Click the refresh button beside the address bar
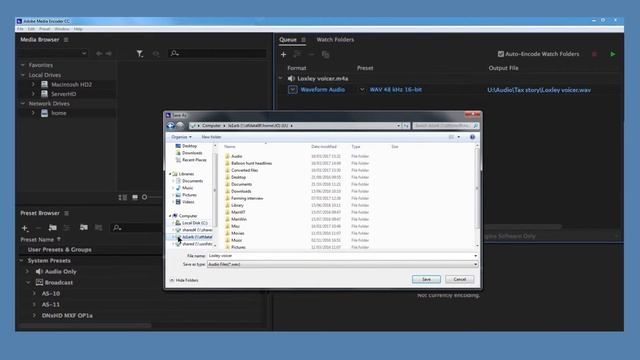The height and width of the screenshot is (360, 640). [406, 126]
